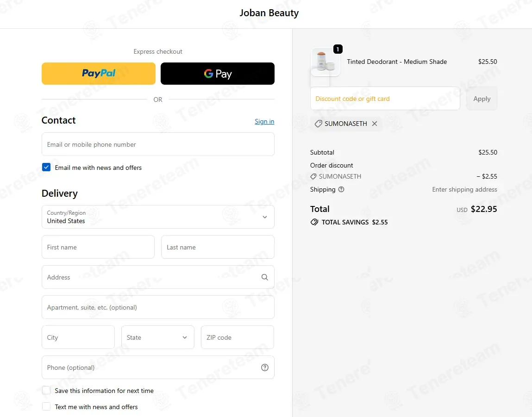
Task: Focus the ZIP code field
Action: pyautogui.click(x=238, y=337)
